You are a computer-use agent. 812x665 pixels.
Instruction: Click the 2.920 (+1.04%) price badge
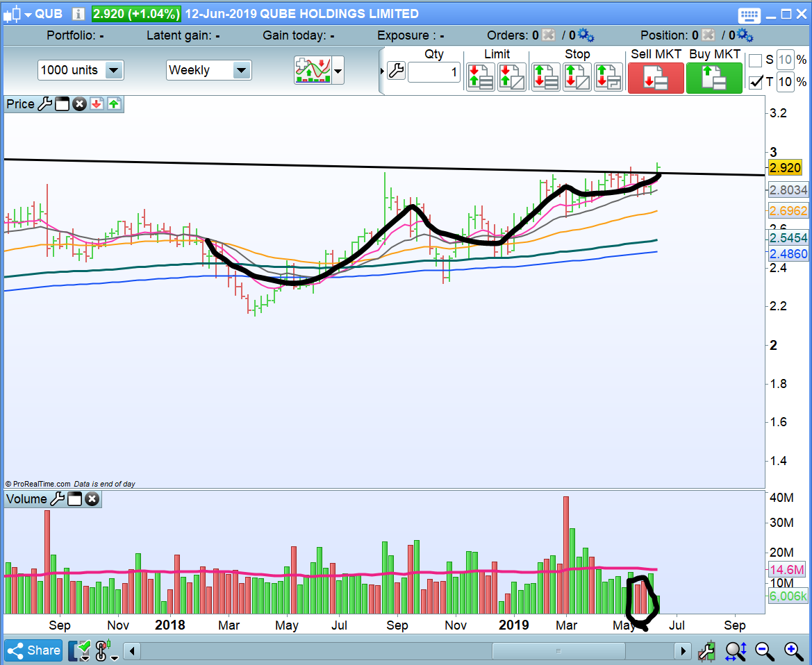pyautogui.click(x=136, y=14)
